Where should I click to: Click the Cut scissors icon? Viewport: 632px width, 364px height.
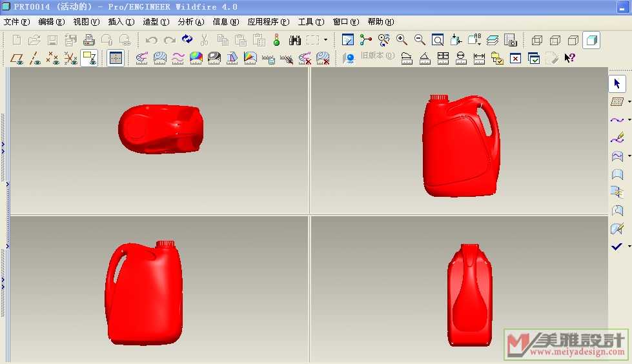tap(205, 39)
